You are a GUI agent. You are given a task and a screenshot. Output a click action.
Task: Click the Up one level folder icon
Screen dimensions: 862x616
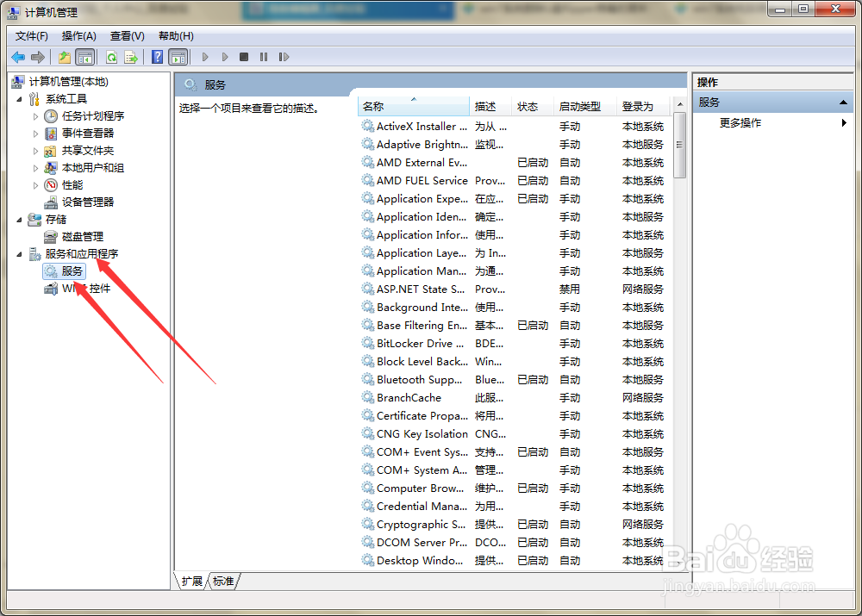pos(65,57)
